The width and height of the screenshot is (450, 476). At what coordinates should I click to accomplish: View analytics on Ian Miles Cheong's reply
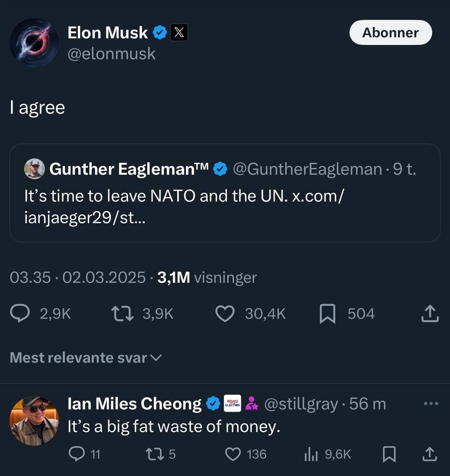click(x=311, y=454)
